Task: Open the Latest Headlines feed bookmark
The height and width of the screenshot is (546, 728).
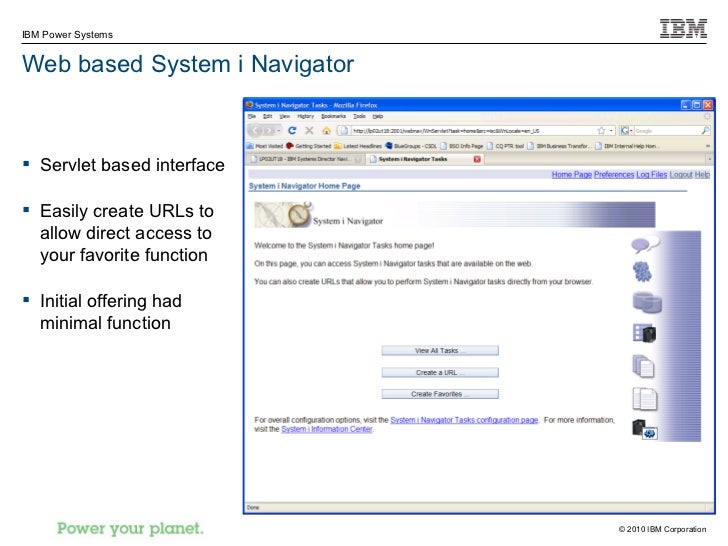Action: [358, 146]
